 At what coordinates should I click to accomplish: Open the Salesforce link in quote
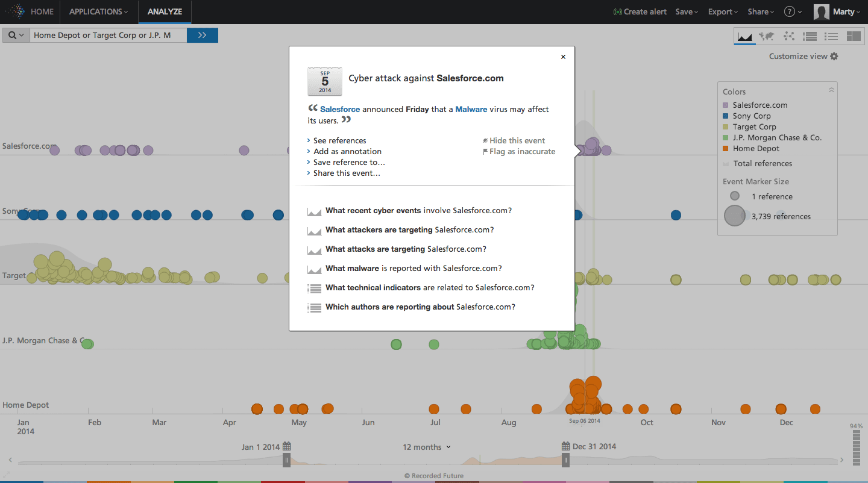[340, 109]
